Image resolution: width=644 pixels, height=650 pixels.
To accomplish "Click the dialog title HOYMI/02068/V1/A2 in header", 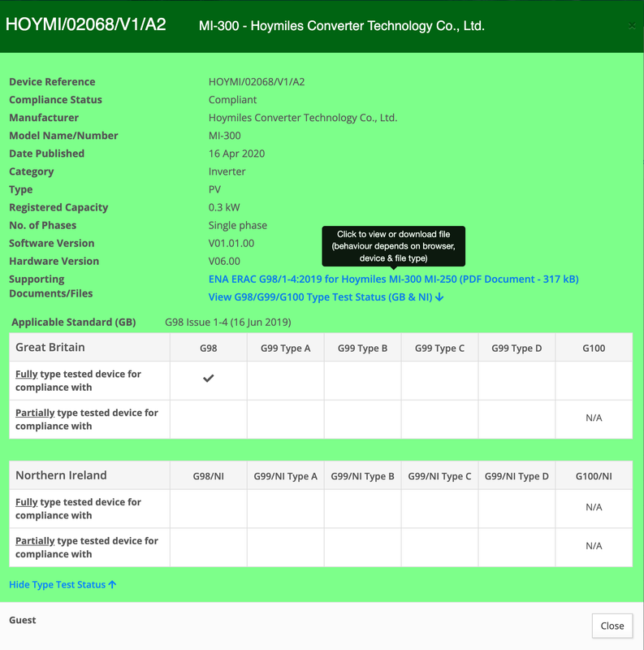I will 86,24.
